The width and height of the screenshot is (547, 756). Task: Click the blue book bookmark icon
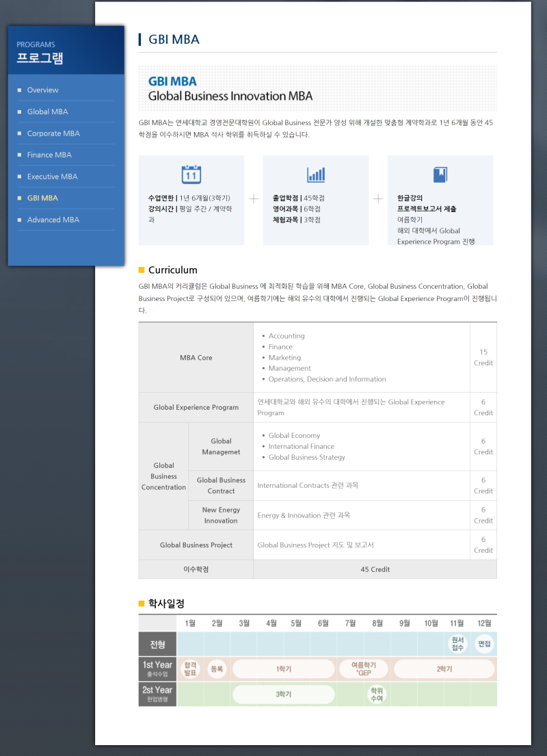[440, 174]
